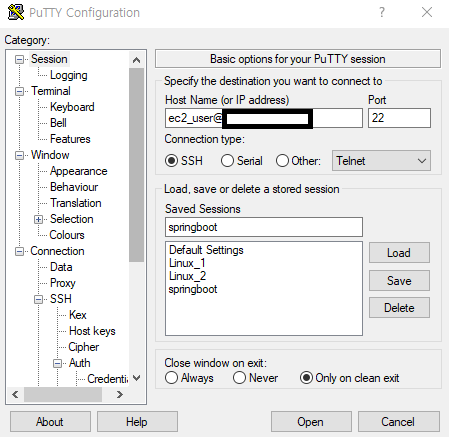450x437 pixels.
Task: Choose Only on clean exit option
Action: [x=306, y=378]
